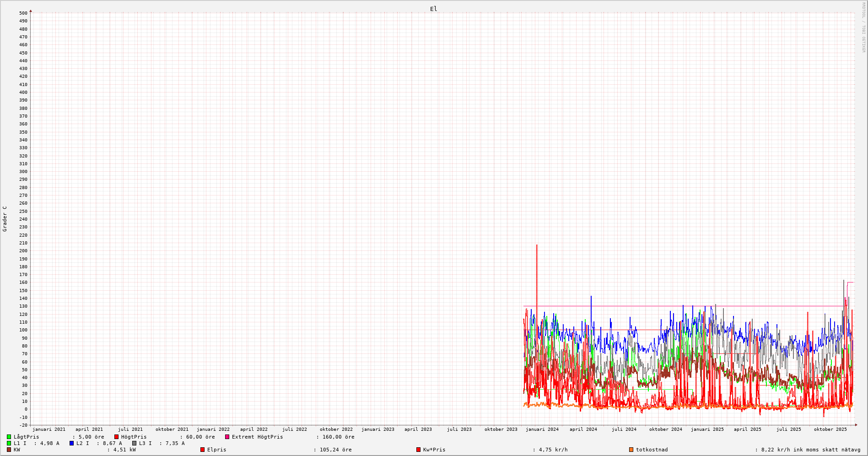868x456 pixels.
Task: Click the pink Extremt HögtPris legend swatch
Action: tap(227, 437)
